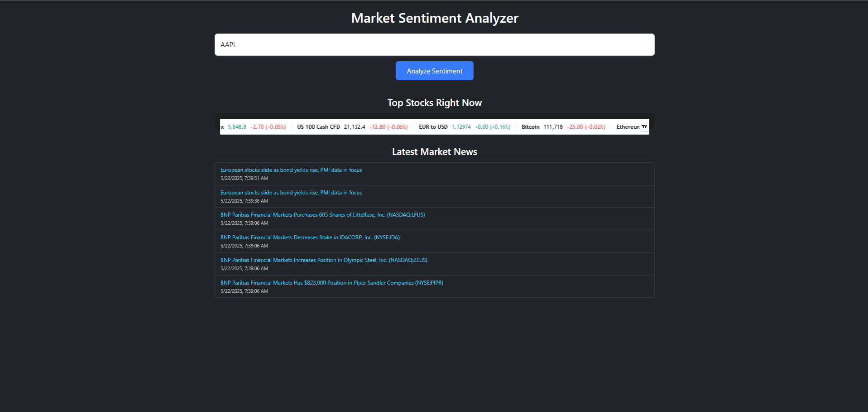
Task: Open the TradingView logo in ticker
Action: [644, 127]
